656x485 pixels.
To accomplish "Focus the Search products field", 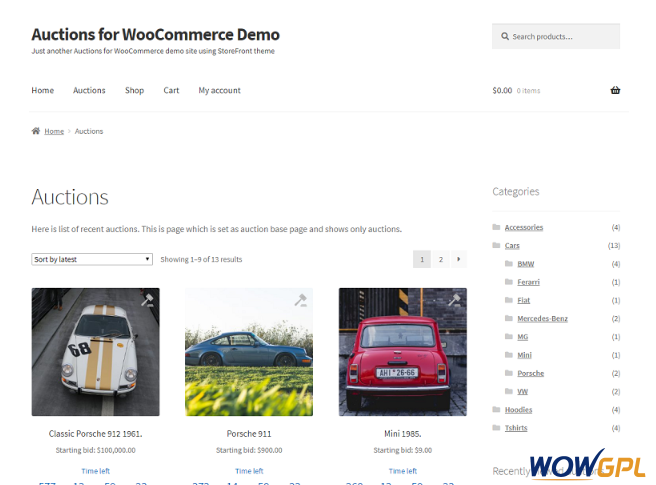I will [556, 36].
